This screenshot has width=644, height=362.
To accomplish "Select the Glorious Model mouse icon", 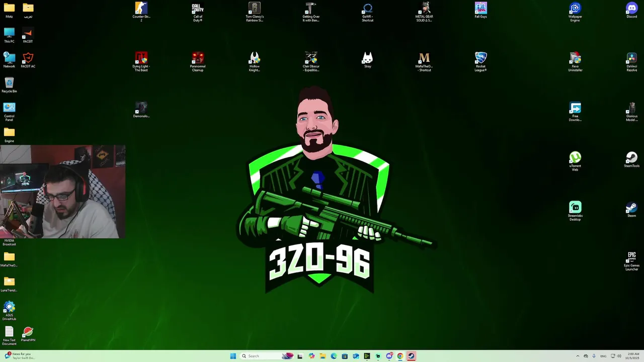I will pyautogui.click(x=632, y=112).
